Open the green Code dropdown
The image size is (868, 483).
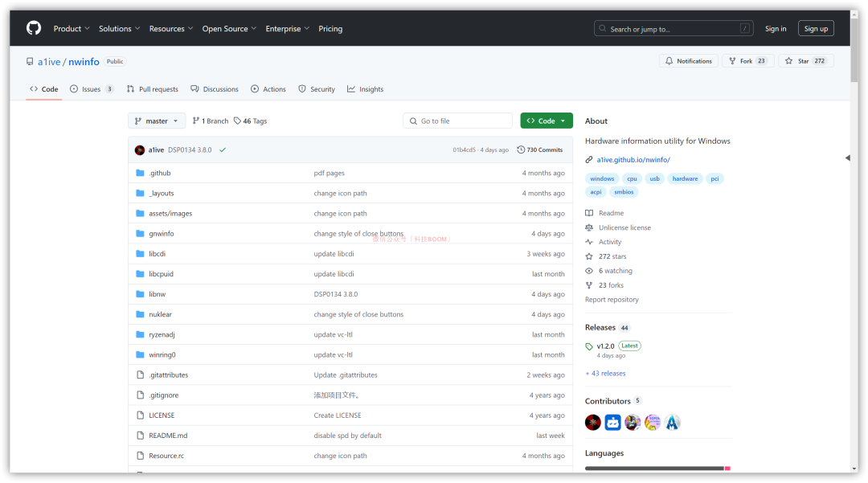click(x=547, y=121)
